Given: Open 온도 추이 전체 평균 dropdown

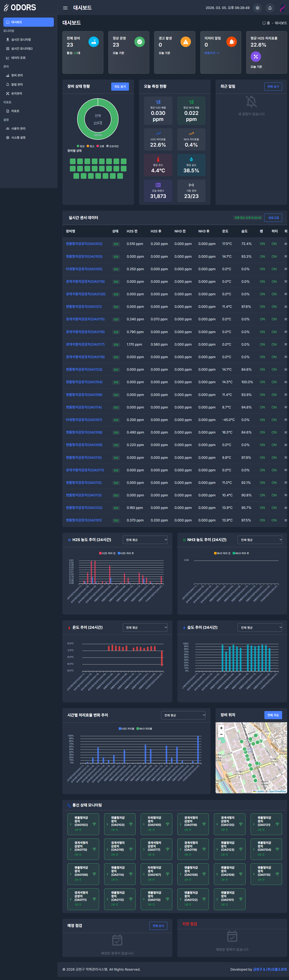Looking at the screenshot, I should (145, 627).
